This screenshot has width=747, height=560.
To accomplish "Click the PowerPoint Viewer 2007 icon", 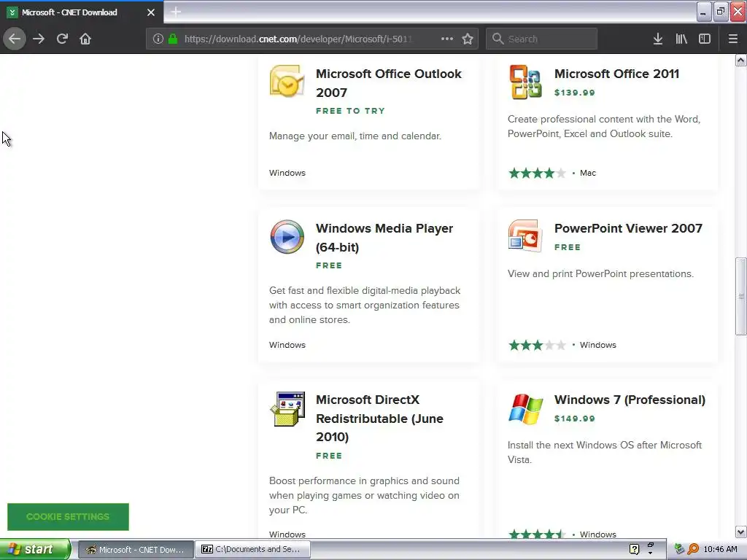I will click(525, 236).
